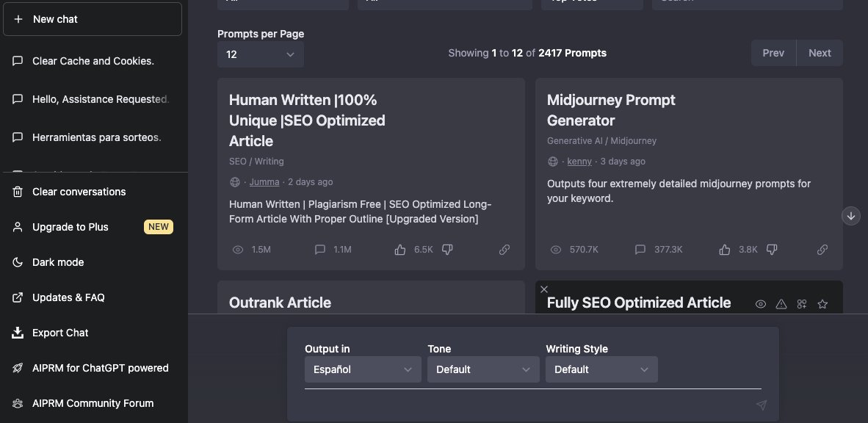Viewport: 868px width, 423px height.
Task: Add Fully SEO Optimized Article to list
Action: pos(802,304)
